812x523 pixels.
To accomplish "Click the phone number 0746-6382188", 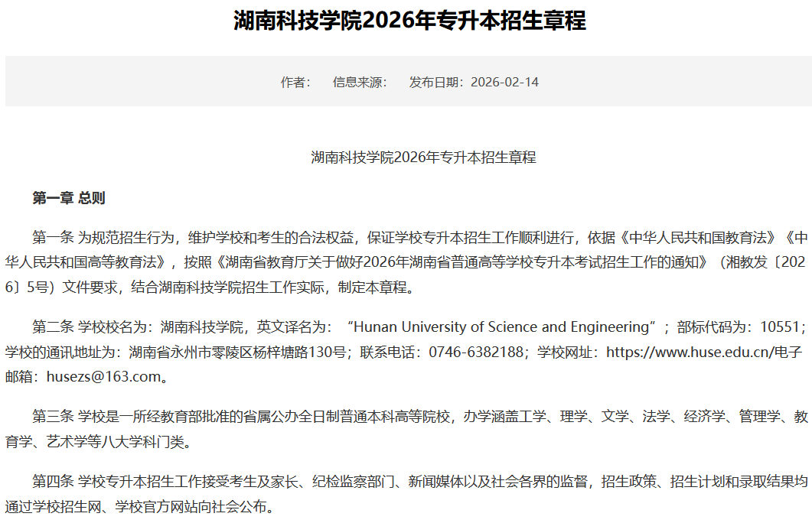I will pyautogui.click(x=476, y=352).
